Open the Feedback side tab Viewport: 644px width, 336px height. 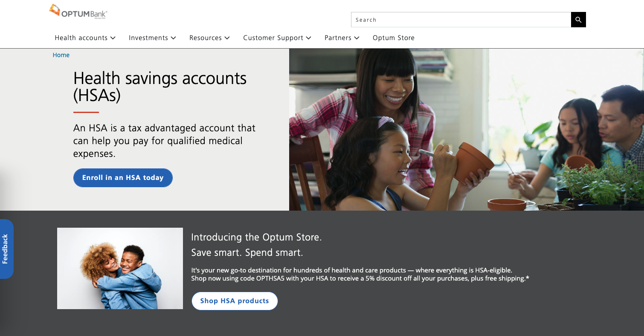point(6,249)
